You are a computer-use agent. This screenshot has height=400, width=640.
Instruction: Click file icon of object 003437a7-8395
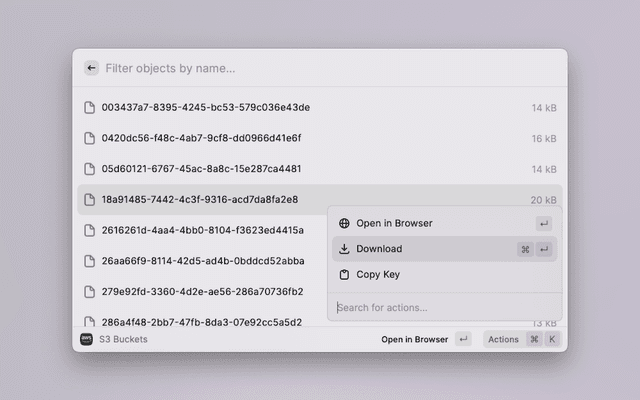[89, 107]
